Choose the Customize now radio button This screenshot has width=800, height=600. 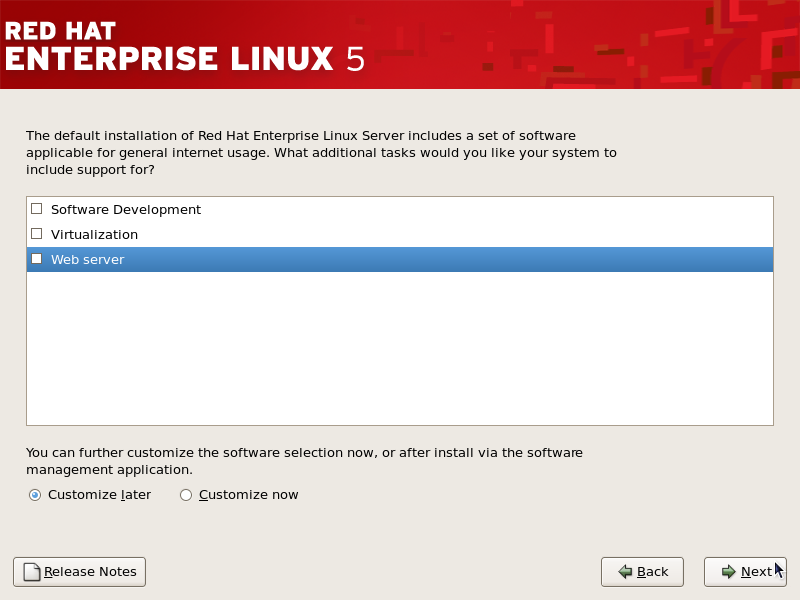(x=186, y=495)
